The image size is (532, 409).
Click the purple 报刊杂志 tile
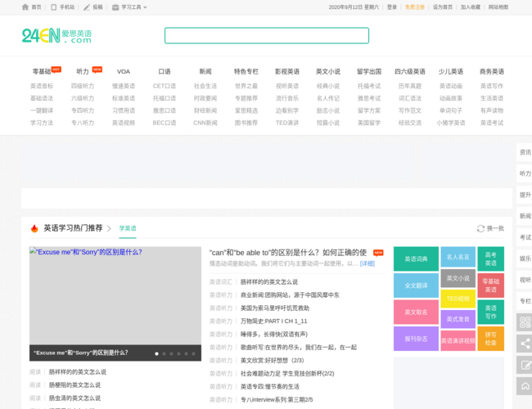(416, 339)
